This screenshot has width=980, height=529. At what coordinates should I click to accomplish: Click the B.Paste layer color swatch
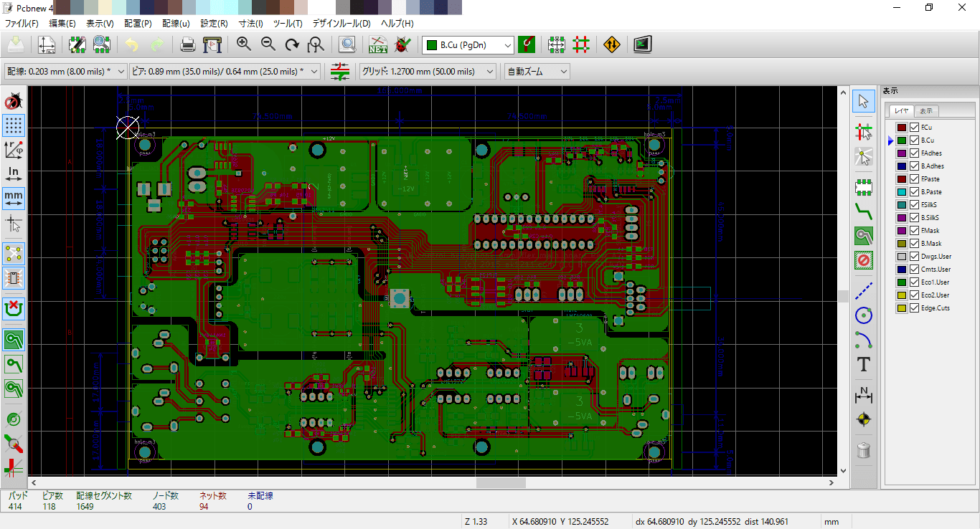(902, 191)
